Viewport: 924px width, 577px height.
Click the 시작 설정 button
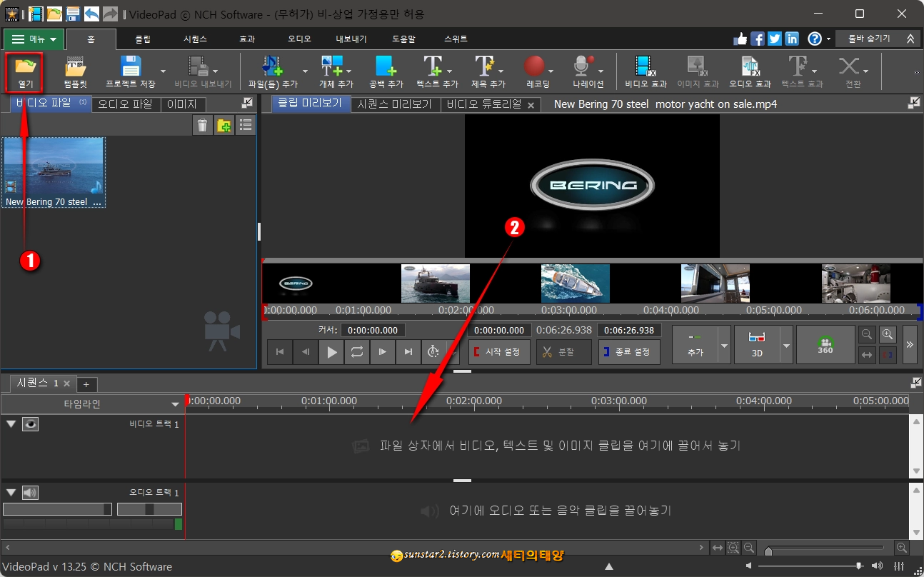tap(499, 352)
